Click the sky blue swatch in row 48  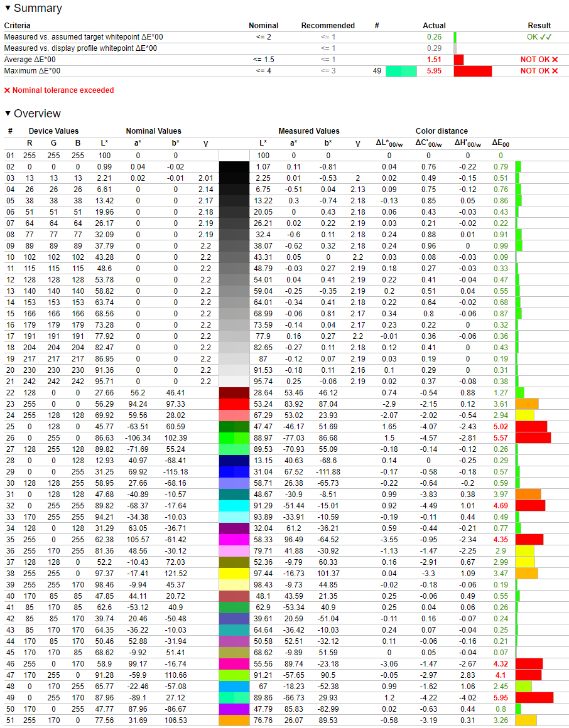(x=234, y=686)
